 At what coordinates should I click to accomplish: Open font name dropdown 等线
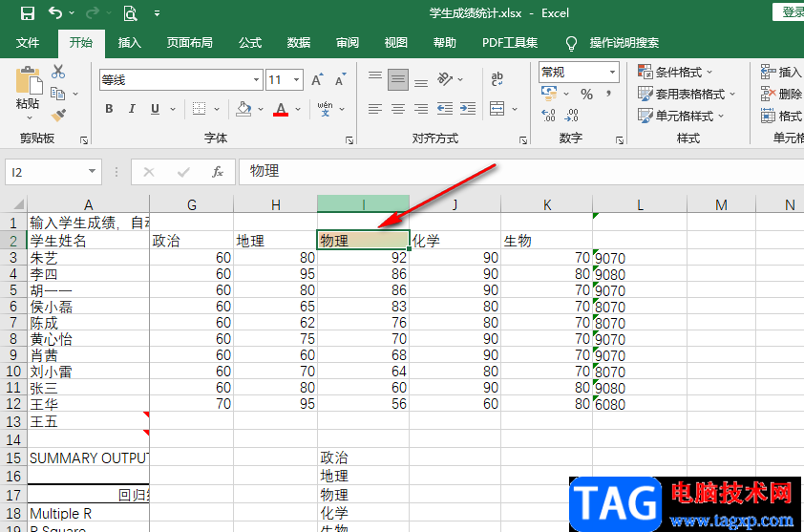(256, 80)
